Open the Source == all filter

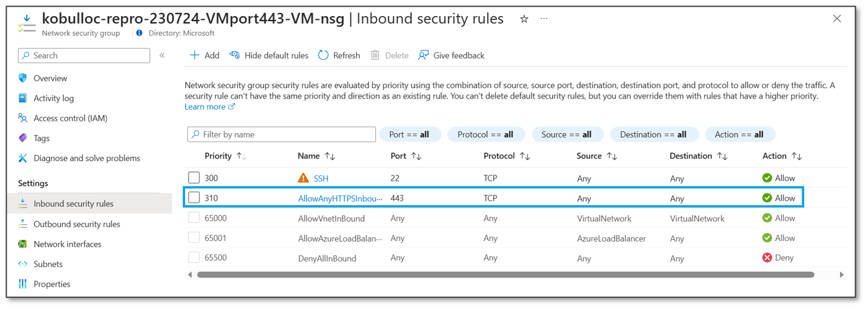click(567, 134)
